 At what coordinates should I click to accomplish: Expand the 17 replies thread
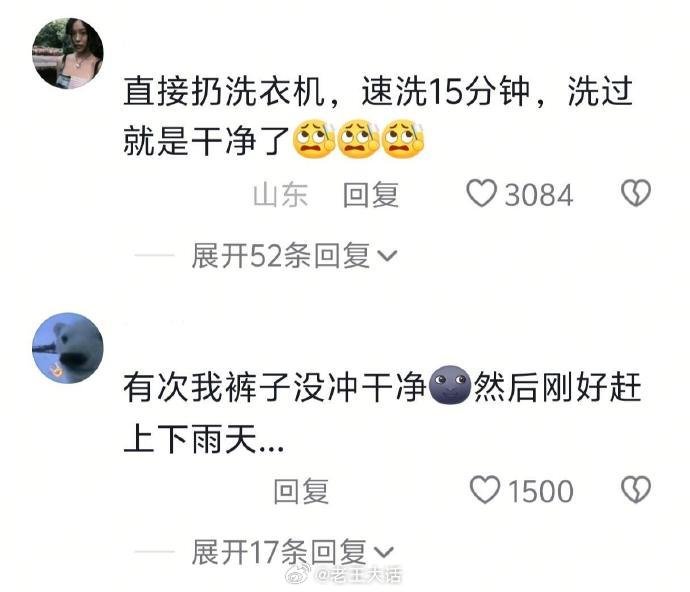click(x=292, y=552)
